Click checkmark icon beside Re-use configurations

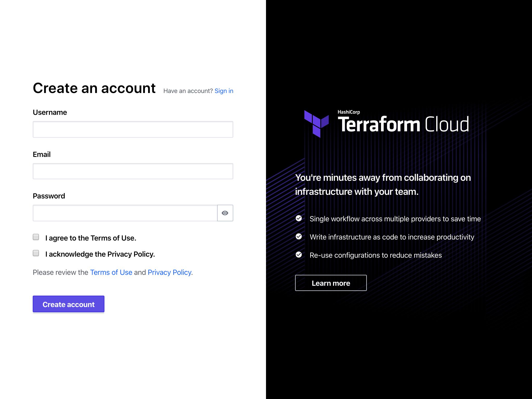coord(299,255)
